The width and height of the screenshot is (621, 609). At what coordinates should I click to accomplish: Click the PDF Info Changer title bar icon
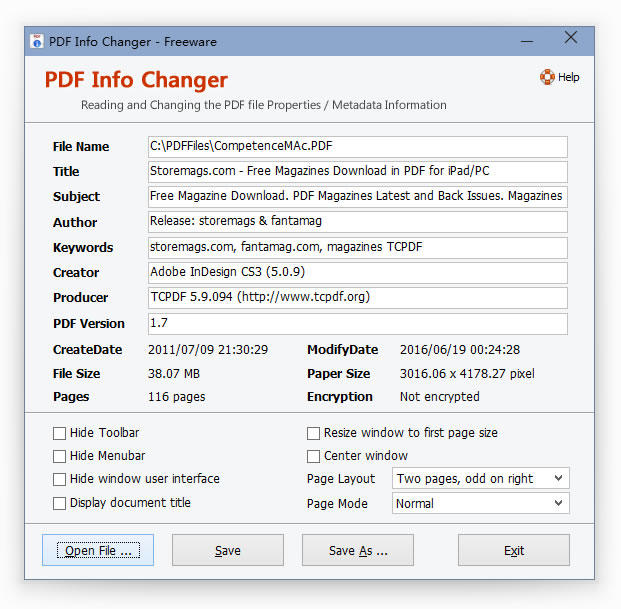(x=37, y=42)
